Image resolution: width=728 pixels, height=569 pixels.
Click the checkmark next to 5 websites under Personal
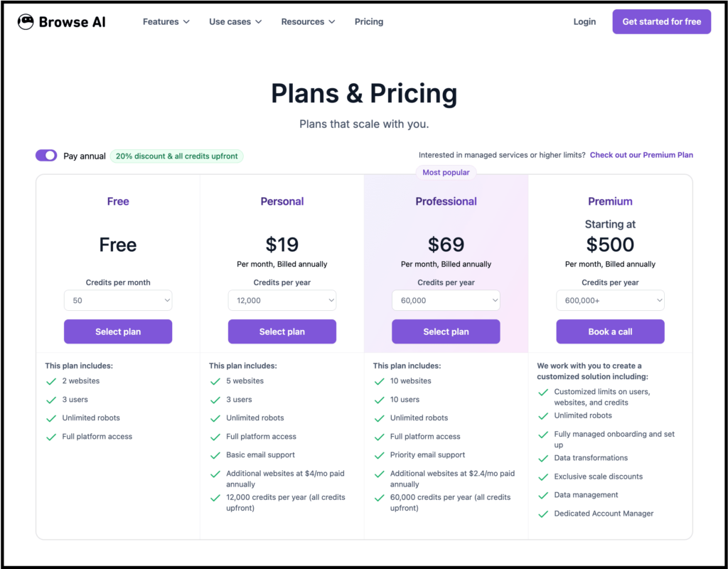click(x=215, y=381)
